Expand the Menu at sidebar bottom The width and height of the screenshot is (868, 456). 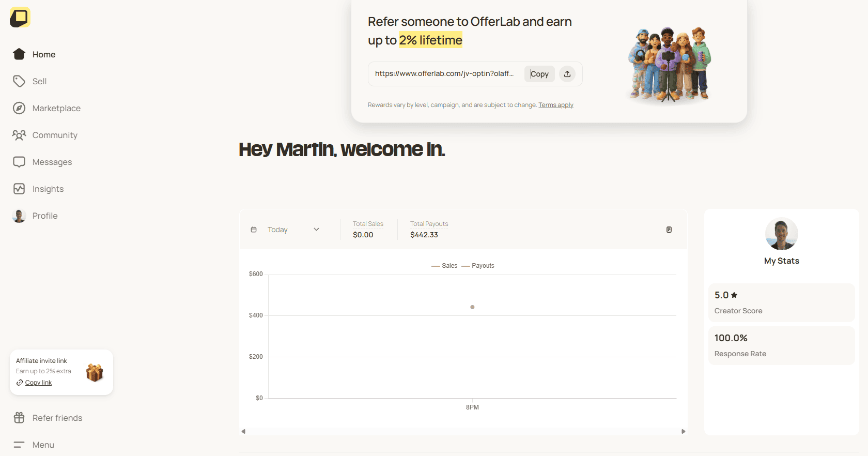coord(34,445)
